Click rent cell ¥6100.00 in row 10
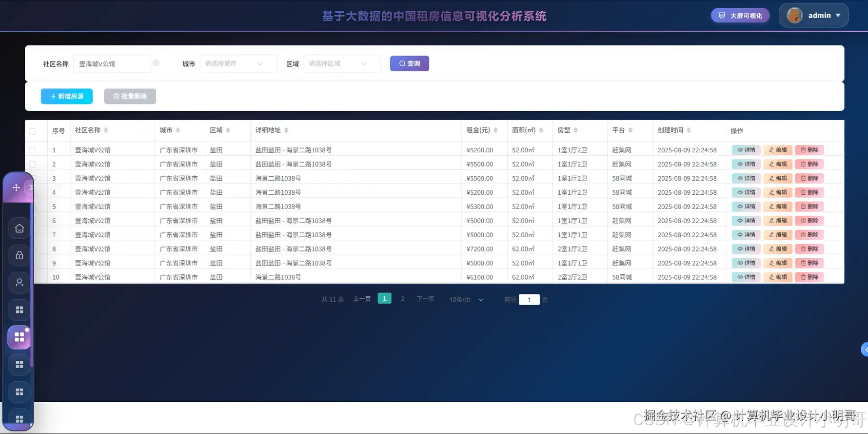The height and width of the screenshot is (434, 868). [x=480, y=277]
